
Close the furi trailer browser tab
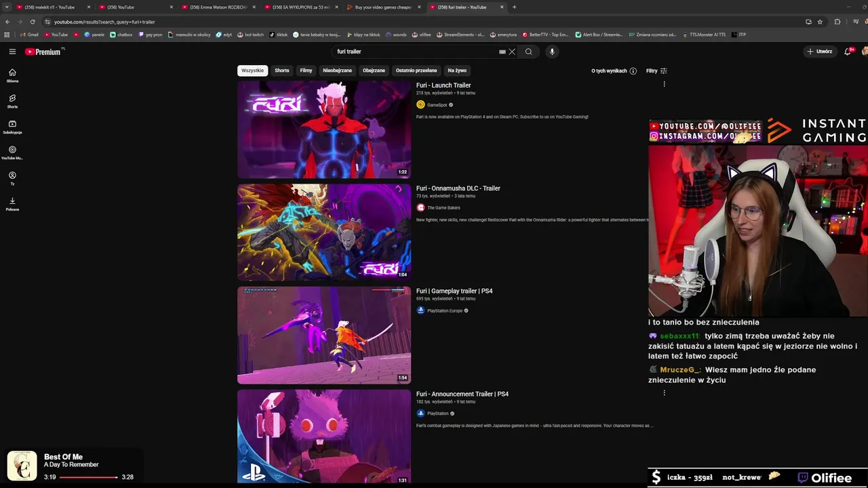click(502, 7)
